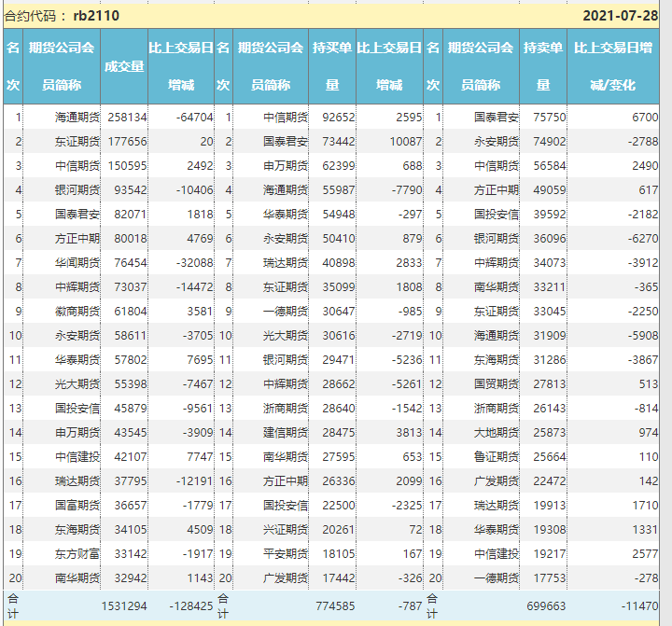The width and height of the screenshot is (672, 626).
Task: Click long position value 55987
Action: pos(339,189)
